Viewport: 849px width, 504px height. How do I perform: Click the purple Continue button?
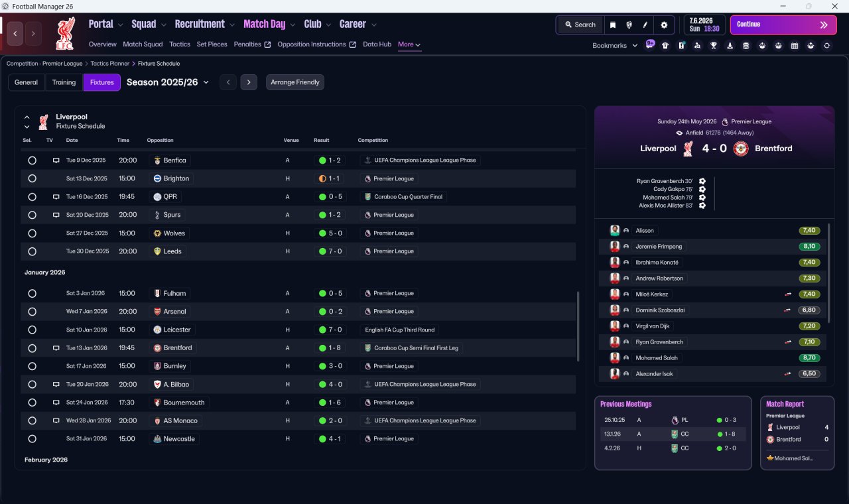(x=783, y=25)
